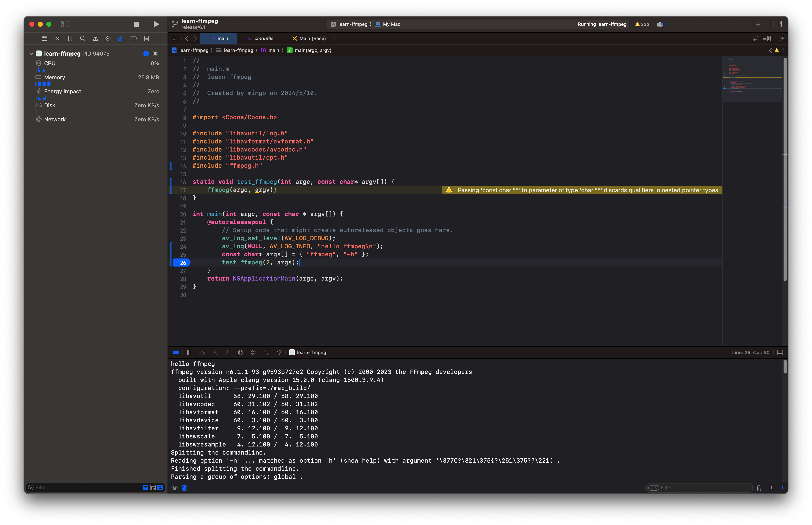Click the enable code review icon

point(756,39)
